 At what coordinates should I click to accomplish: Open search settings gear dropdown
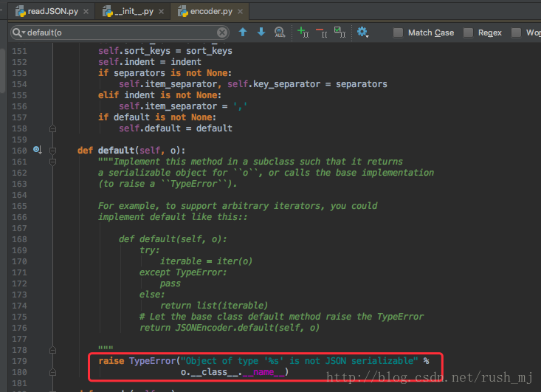(362, 32)
